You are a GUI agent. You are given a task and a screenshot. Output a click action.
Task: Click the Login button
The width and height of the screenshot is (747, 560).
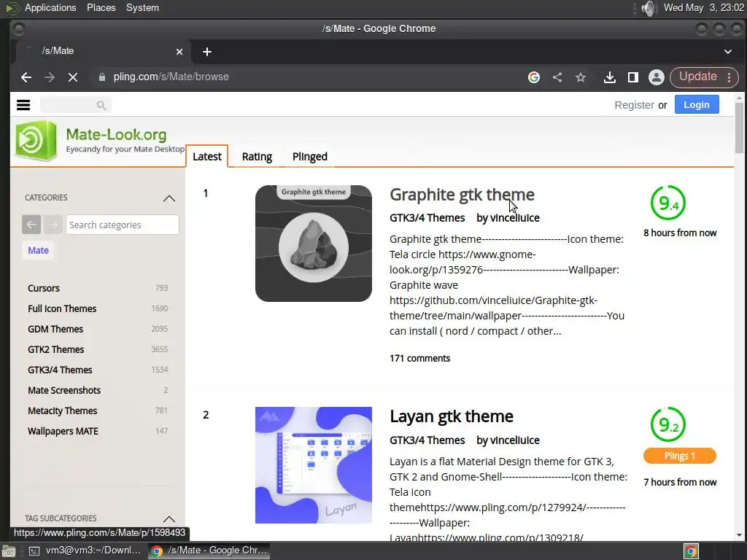click(697, 105)
